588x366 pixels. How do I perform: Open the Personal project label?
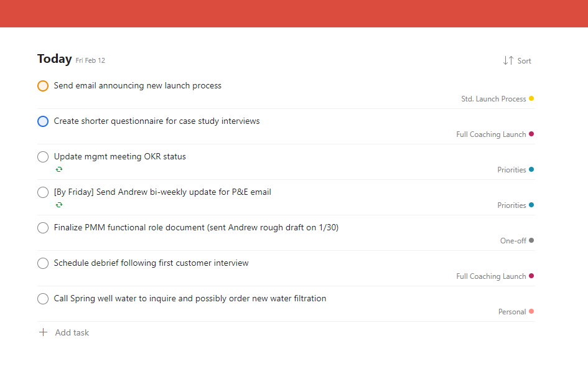512,312
